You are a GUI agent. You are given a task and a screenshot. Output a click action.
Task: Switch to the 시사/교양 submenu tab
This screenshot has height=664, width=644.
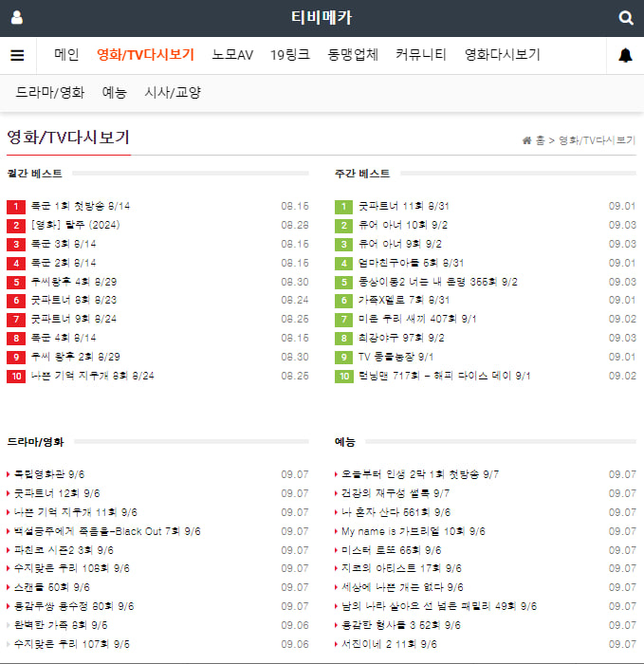click(x=173, y=92)
